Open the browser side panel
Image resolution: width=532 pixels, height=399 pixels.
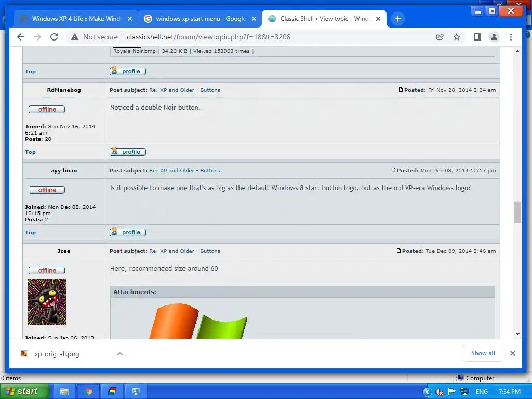click(477, 37)
